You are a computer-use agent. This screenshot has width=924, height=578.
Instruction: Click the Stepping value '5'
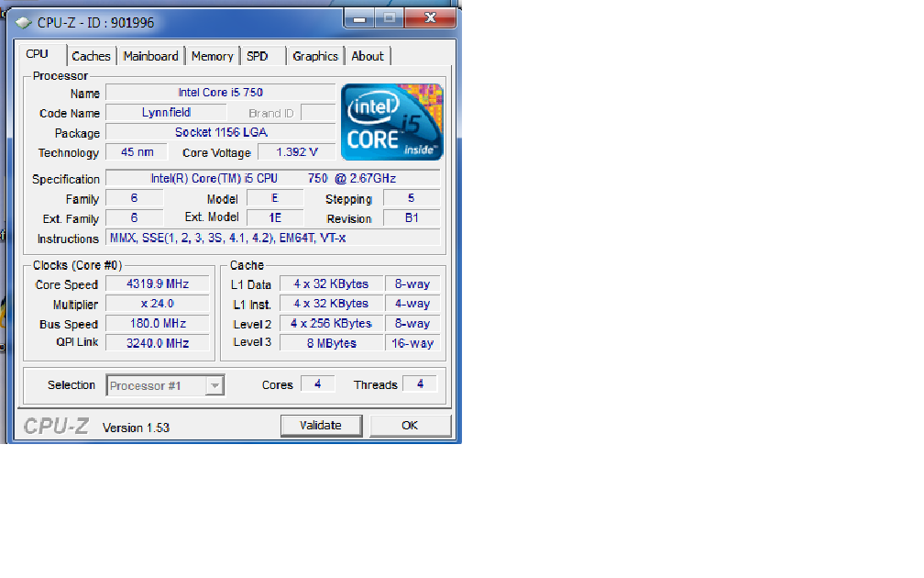pos(412,198)
